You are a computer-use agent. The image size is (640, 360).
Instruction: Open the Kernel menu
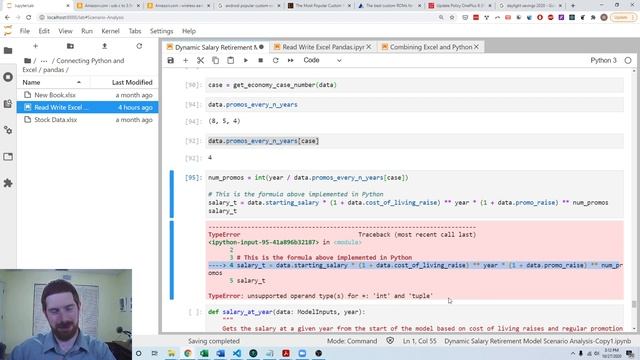111,31
